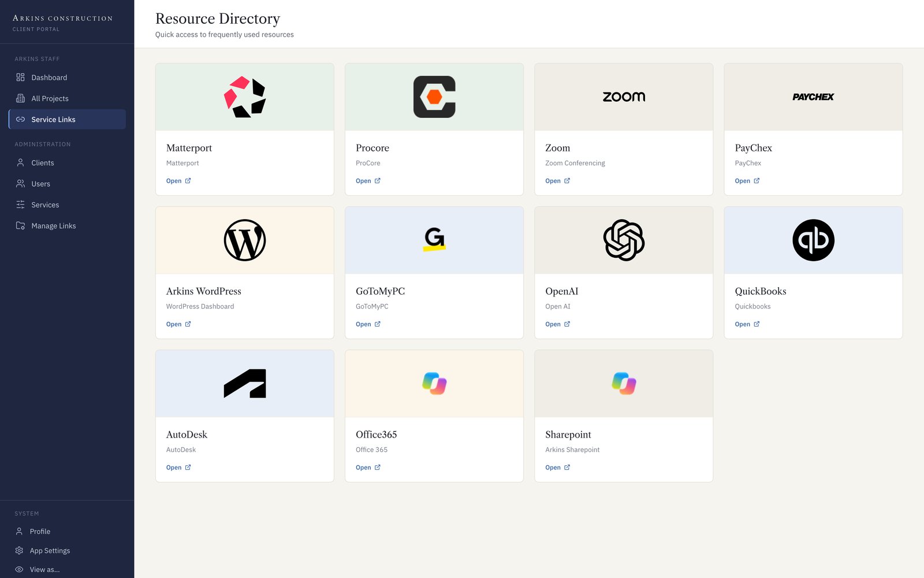
Task: Open Profile under System
Action: coord(67,531)
